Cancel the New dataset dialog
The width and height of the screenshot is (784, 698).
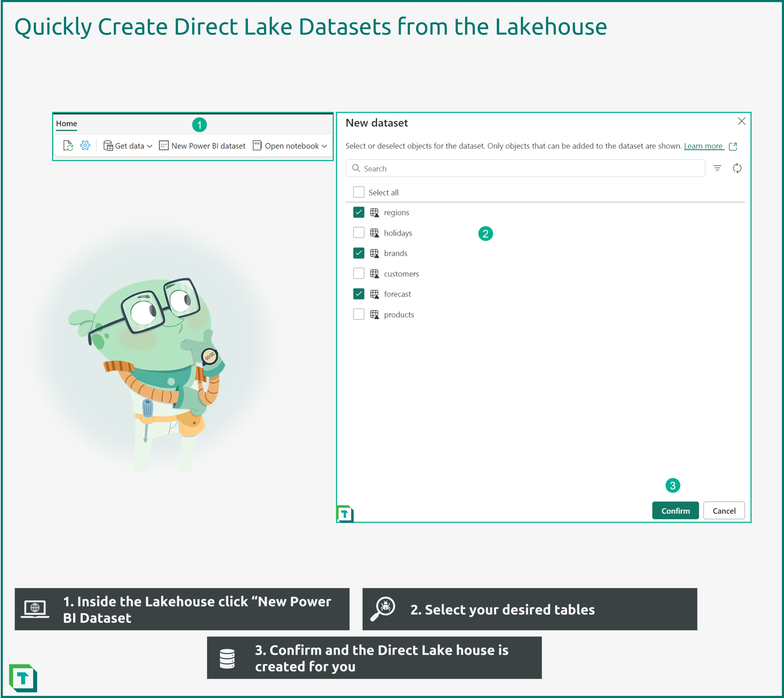(x=724, y=510)
